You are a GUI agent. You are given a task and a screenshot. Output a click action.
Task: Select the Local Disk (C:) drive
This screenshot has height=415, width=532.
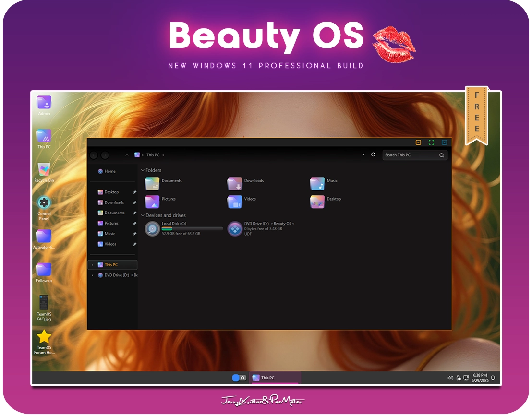[183, 229]
